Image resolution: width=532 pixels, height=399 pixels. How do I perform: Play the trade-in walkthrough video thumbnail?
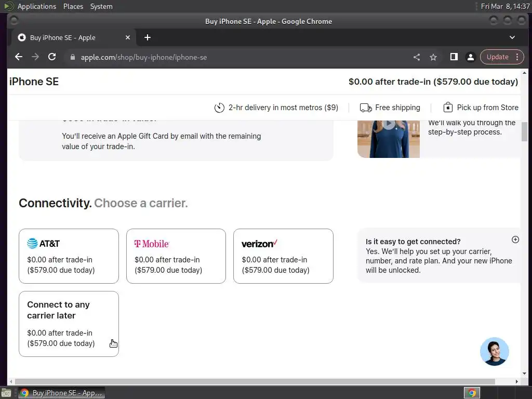pyautogui.click(x=389, y=139)
